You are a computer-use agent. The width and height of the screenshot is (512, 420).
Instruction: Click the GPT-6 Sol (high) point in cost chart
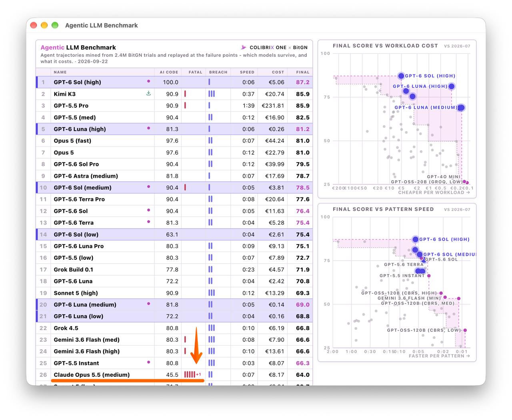point(401,76)
